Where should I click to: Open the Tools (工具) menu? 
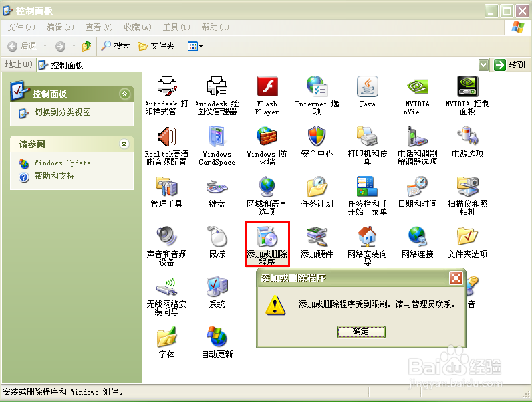click(x=176, y=27)
